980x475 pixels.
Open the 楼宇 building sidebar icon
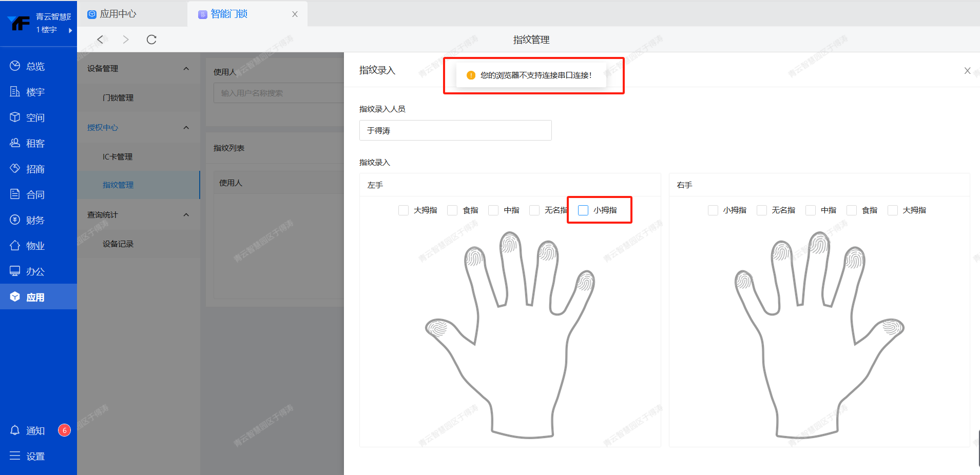15,91
